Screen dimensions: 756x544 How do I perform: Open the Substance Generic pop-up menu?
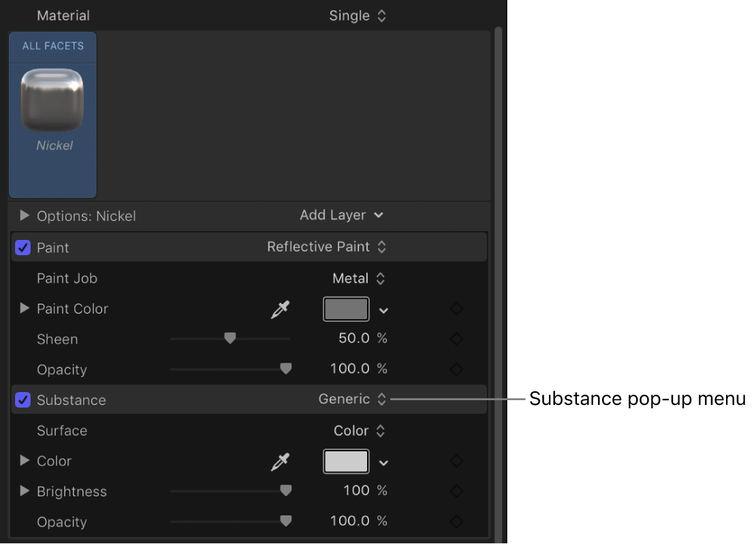(x=353, y=400)
